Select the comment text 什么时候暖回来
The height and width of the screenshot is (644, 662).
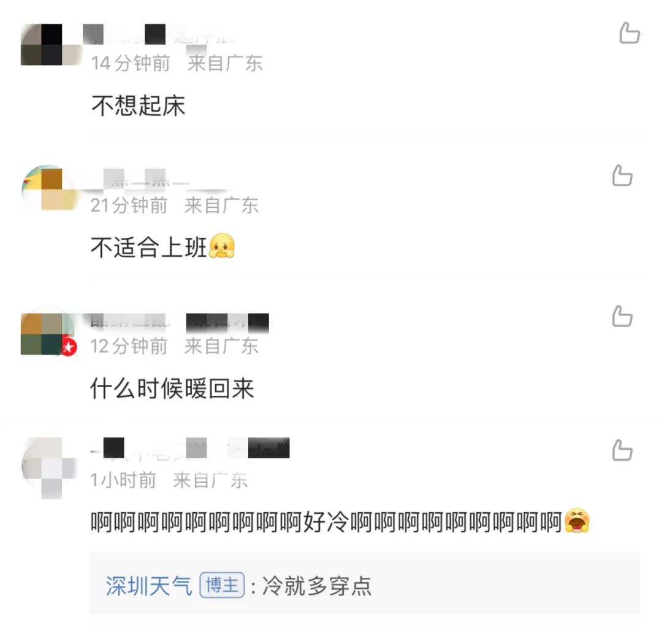tap(172, 388)
